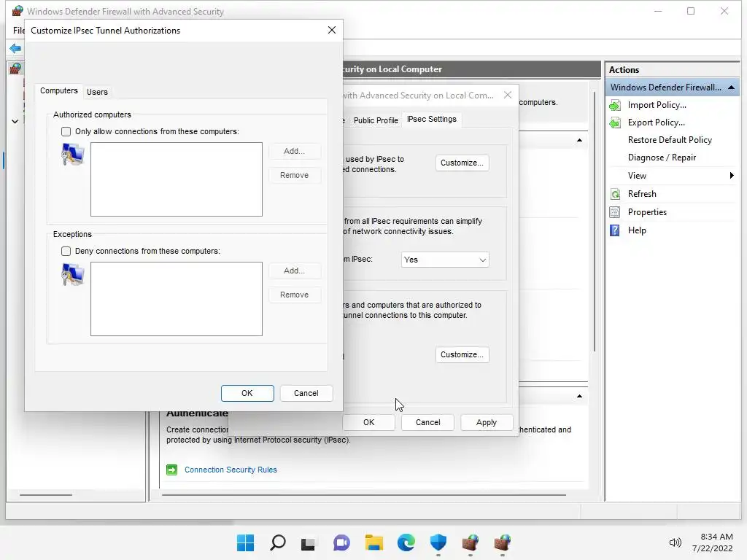
Task: Click Apply in the properties dialog
Action: click(487, 422)
